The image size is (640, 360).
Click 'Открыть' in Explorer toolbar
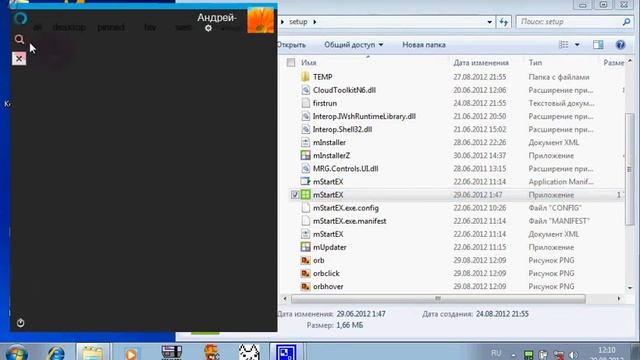tap(291, 45)
